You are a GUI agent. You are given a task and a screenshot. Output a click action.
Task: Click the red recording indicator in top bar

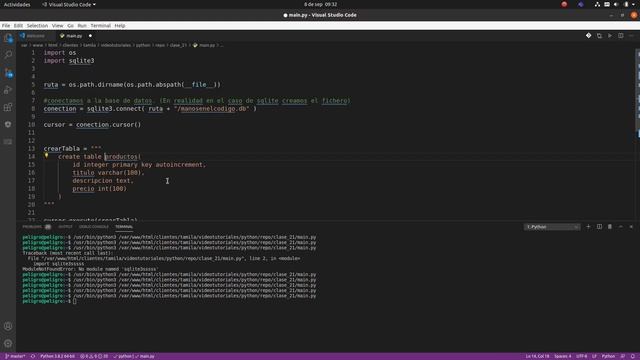(564, 4)
